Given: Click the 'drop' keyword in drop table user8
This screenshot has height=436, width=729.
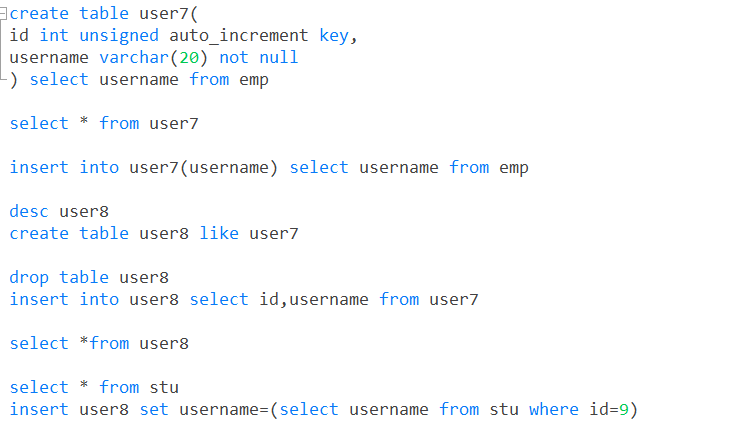Looking at the screenshot, I should tap(29, 278).
